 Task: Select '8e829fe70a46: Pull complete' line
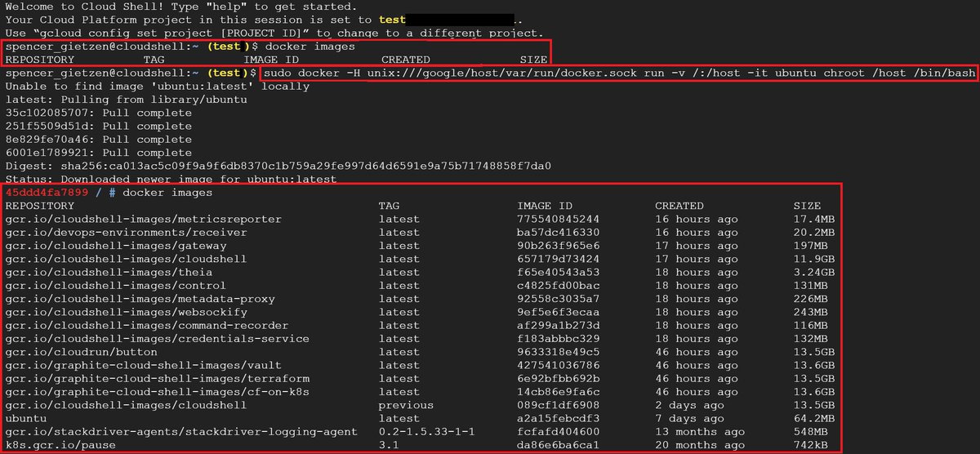click(x=98, y=139)
